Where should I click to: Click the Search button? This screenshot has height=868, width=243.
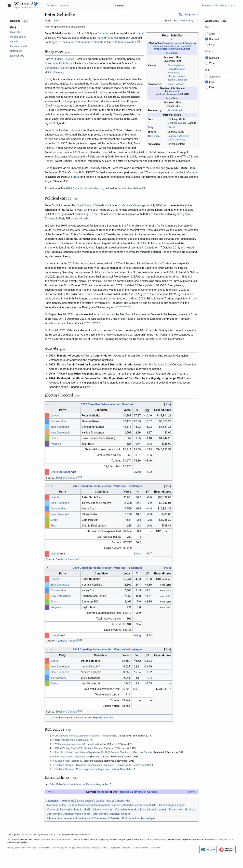(119, 6)
